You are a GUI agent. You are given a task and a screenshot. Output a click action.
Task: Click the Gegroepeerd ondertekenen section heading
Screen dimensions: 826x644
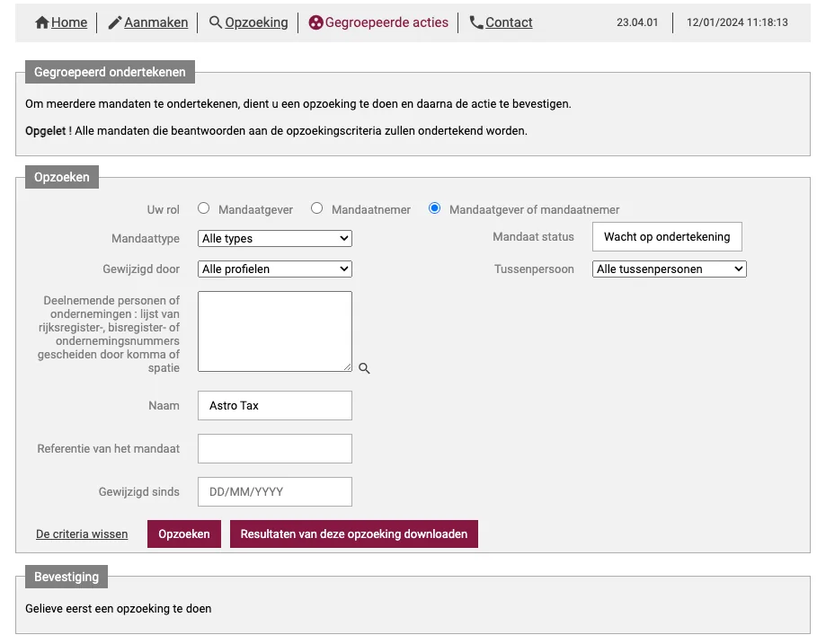110,72
